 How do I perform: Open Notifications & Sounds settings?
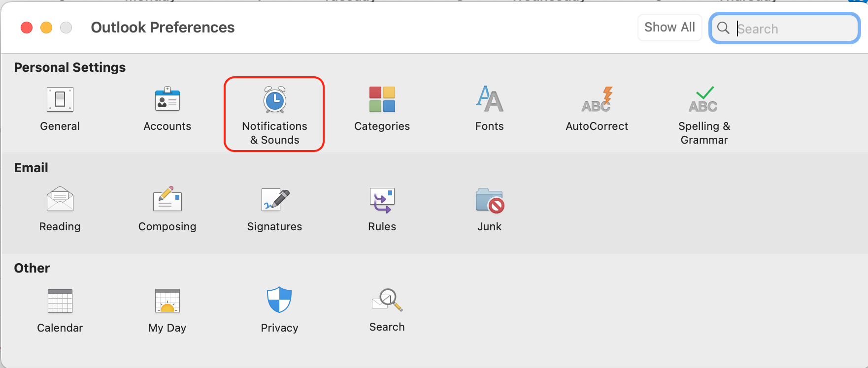pos(274,114)
